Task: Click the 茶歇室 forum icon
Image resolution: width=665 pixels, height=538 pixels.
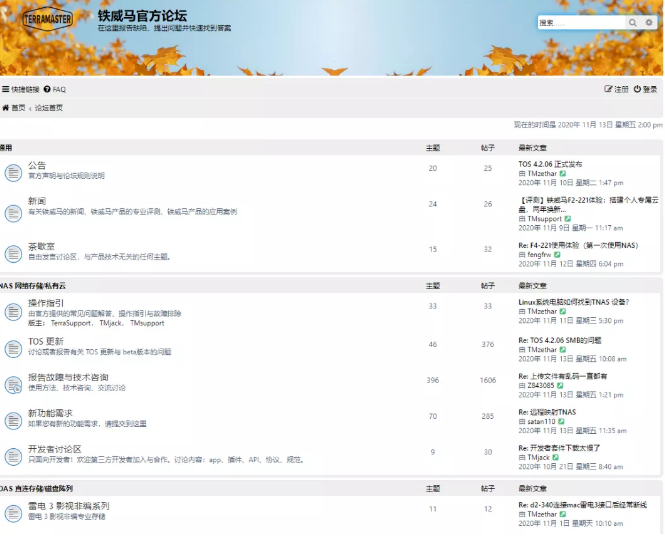Action: click(x=13, y=253)
